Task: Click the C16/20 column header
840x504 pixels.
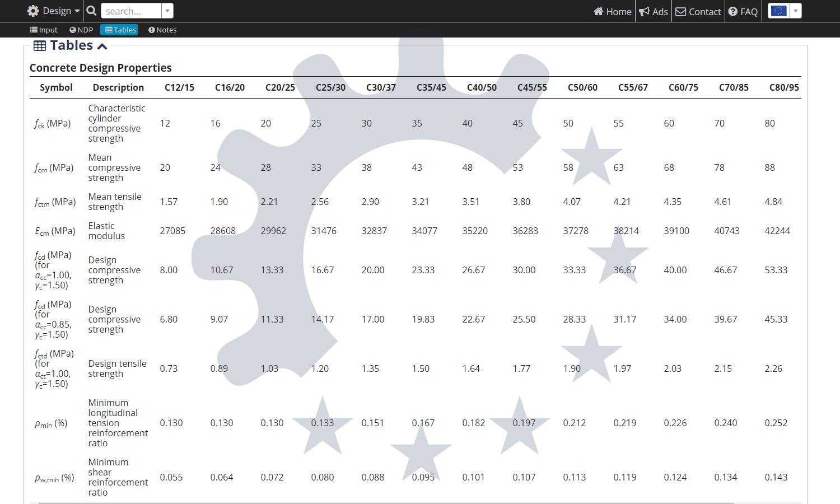Action: (x=230, y=87)
